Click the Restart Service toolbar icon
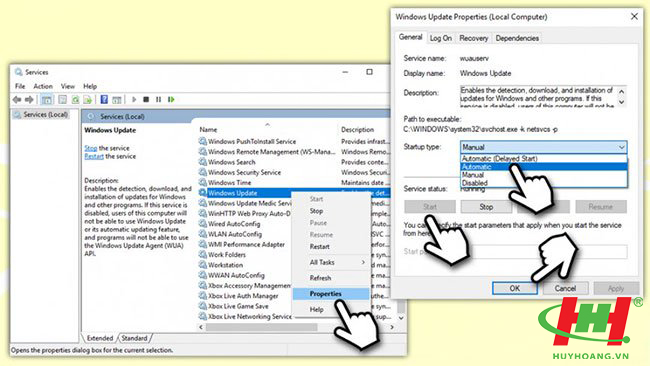The image size is (650, 366). [x=171, y=99]
